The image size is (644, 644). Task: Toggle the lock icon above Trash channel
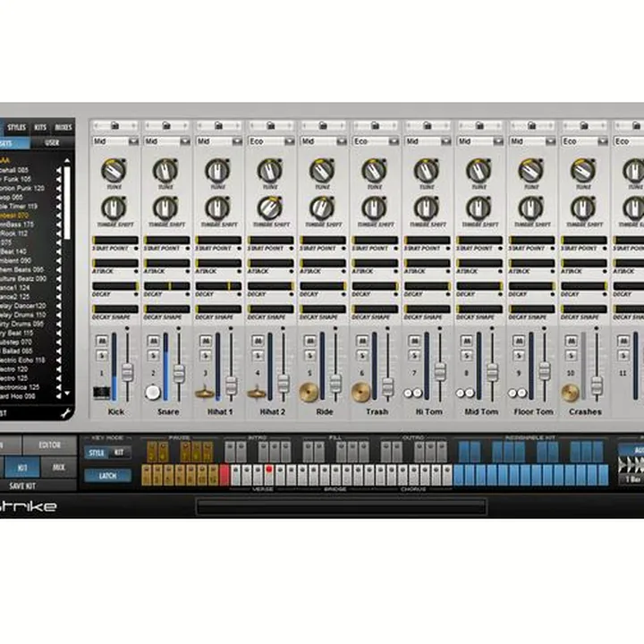click(x=375, y=126)
